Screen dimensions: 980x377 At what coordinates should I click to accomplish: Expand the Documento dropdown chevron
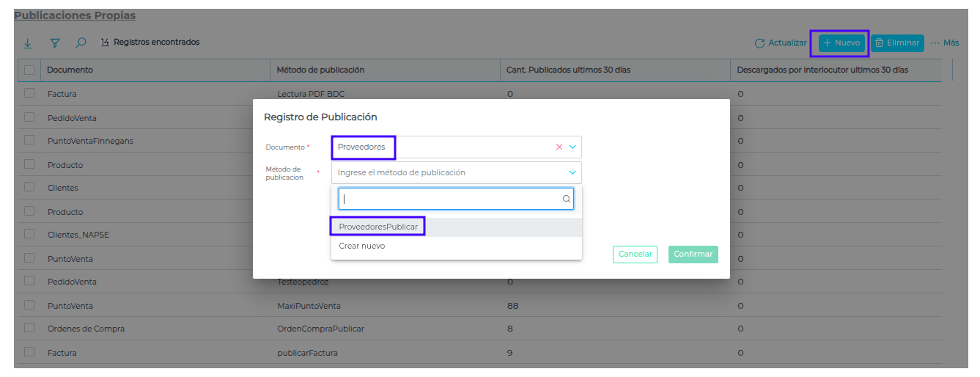tap(572, 147)
